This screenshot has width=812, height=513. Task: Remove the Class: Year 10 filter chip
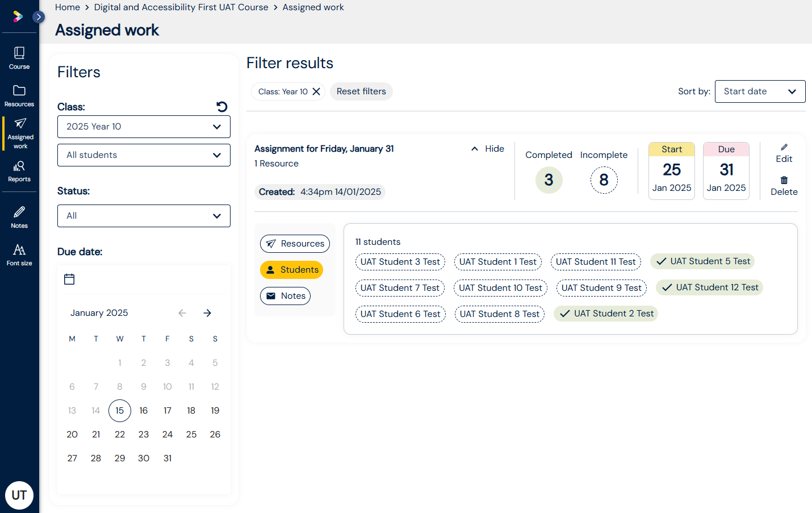pos(316,91)
